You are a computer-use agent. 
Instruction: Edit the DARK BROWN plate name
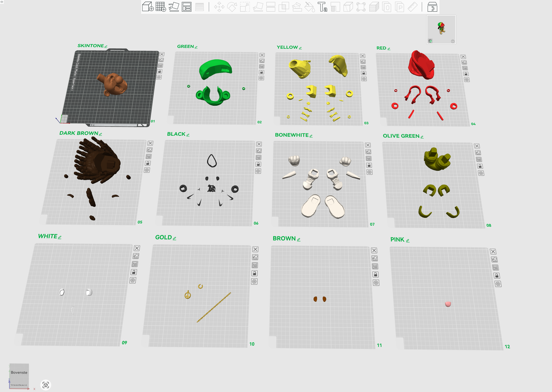(x=100, y=134)
